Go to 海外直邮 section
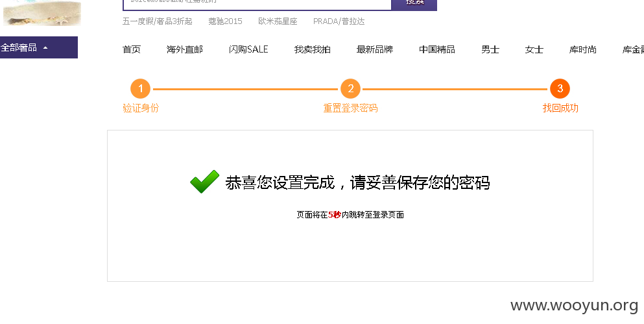 [184, 49]
